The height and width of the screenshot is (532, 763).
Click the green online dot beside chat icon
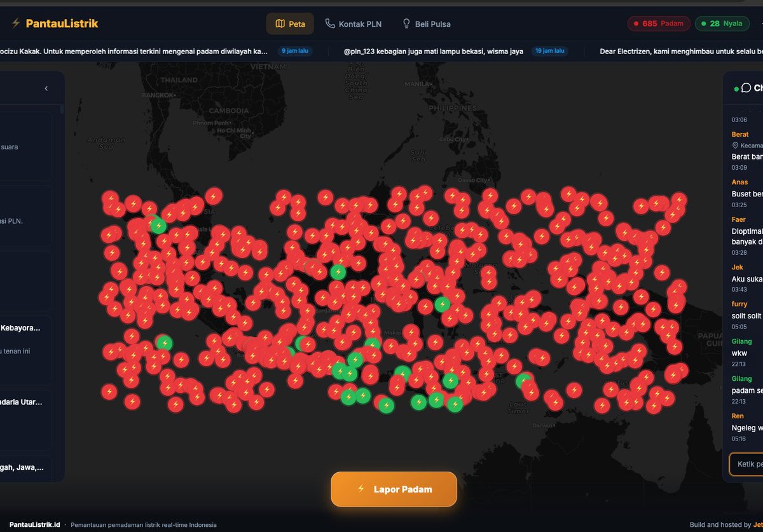(736, 89)
